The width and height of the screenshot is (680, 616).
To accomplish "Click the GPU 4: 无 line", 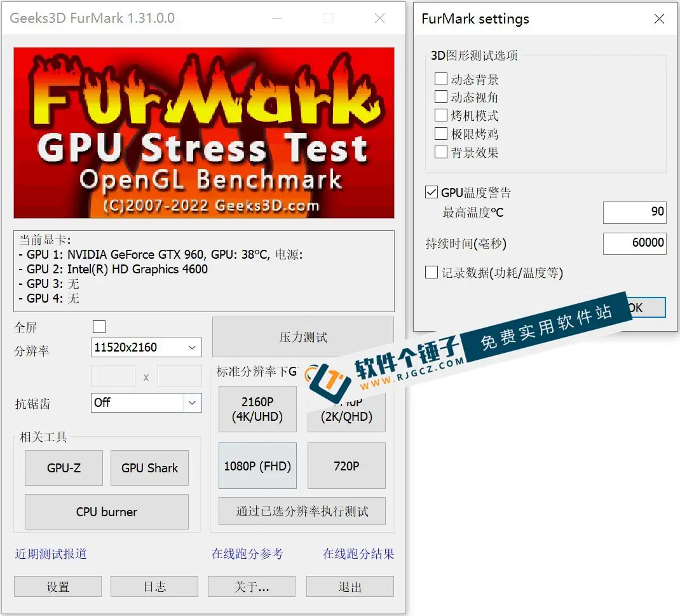I will point(48,298).
